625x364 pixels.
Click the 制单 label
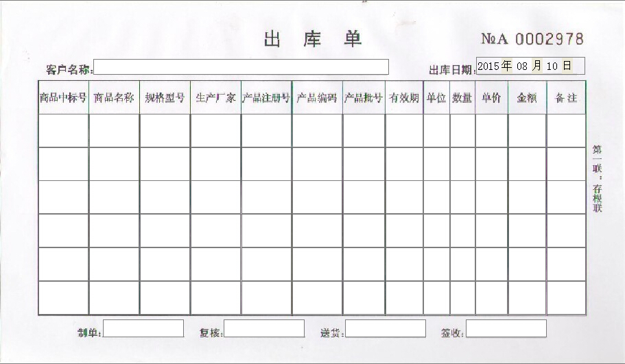point(89,332)
